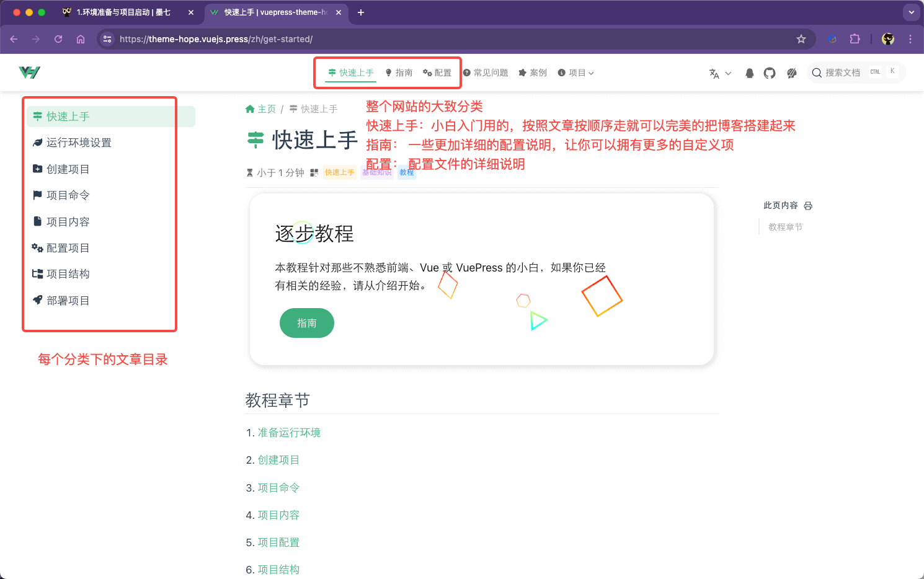Open 案例 in the navbar
Image resolution: width=924 pixels, height=579 pixels.
pos(533,73)
